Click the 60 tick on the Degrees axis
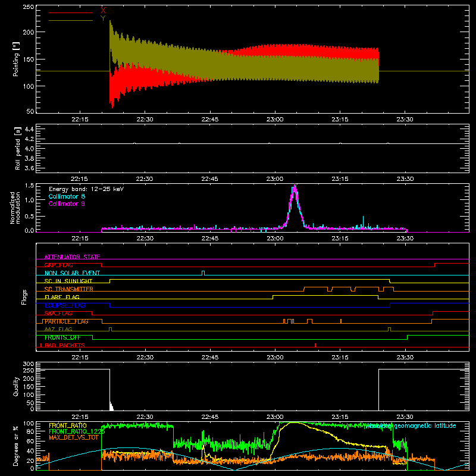 tap(30, 441)
